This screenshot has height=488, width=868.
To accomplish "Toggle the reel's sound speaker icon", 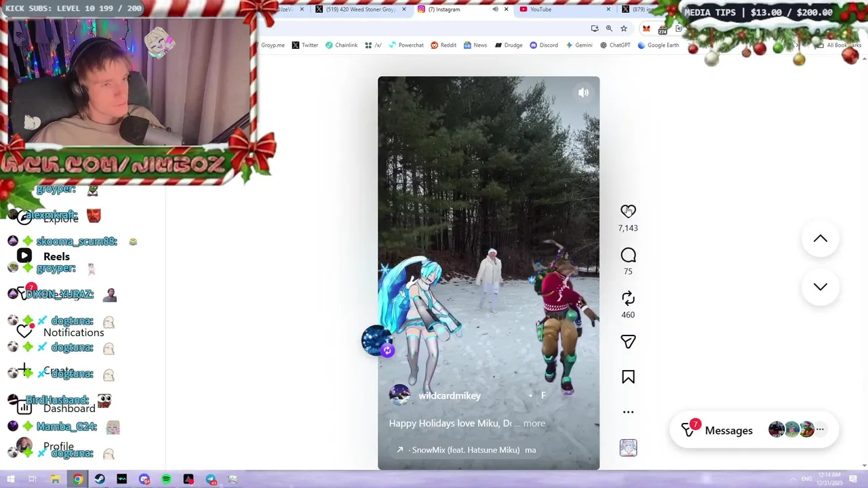I will [x=583, y=93].
